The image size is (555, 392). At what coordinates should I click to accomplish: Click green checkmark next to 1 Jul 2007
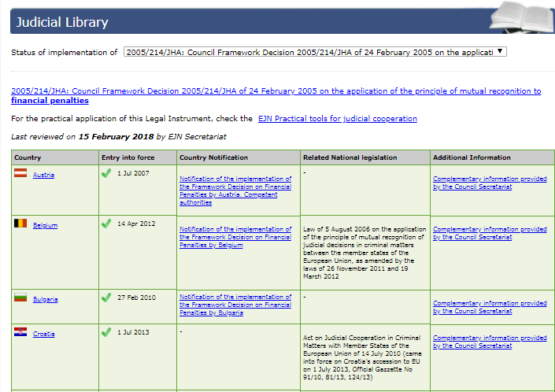pyautogui.click(x=106, y=173)
